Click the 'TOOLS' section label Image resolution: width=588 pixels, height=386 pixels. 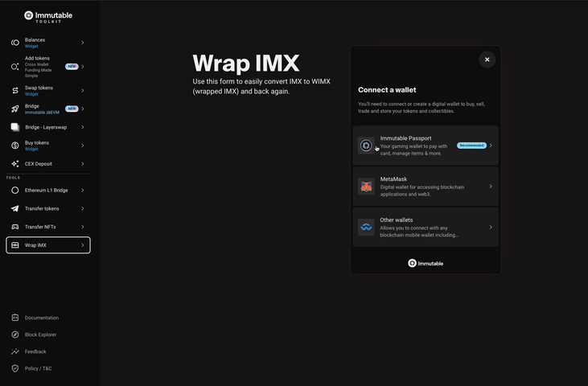pos(13,178)
